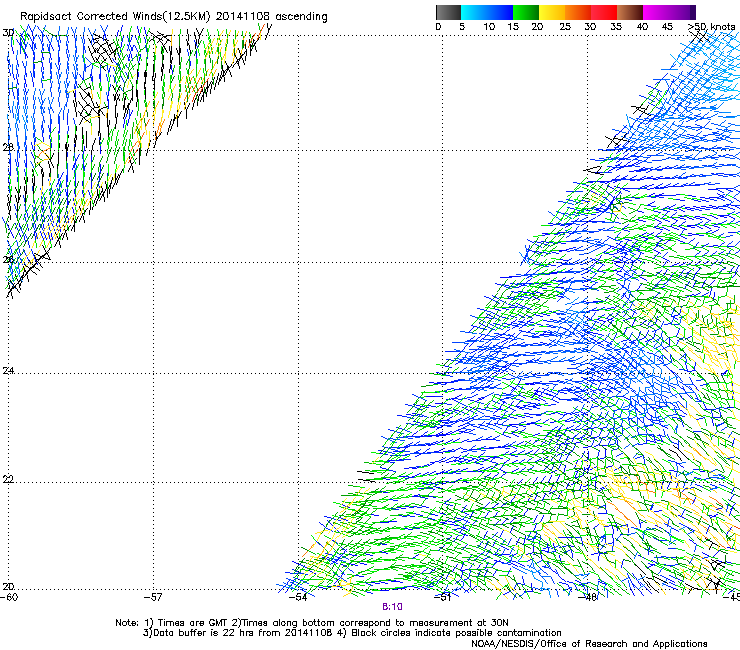Click the colorbar tick label '5'
Viewport: 740px width, 650px height.
coord(462,27)
